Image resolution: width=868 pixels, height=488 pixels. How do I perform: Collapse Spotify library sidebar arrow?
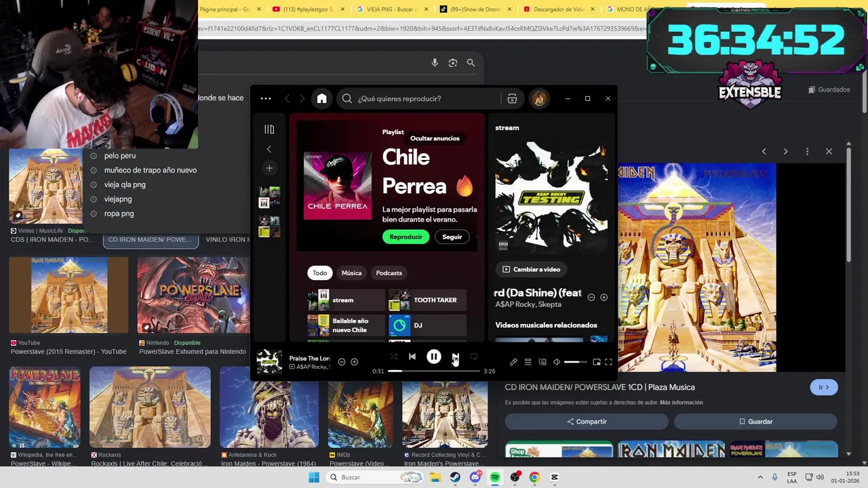tap(269, 149)
